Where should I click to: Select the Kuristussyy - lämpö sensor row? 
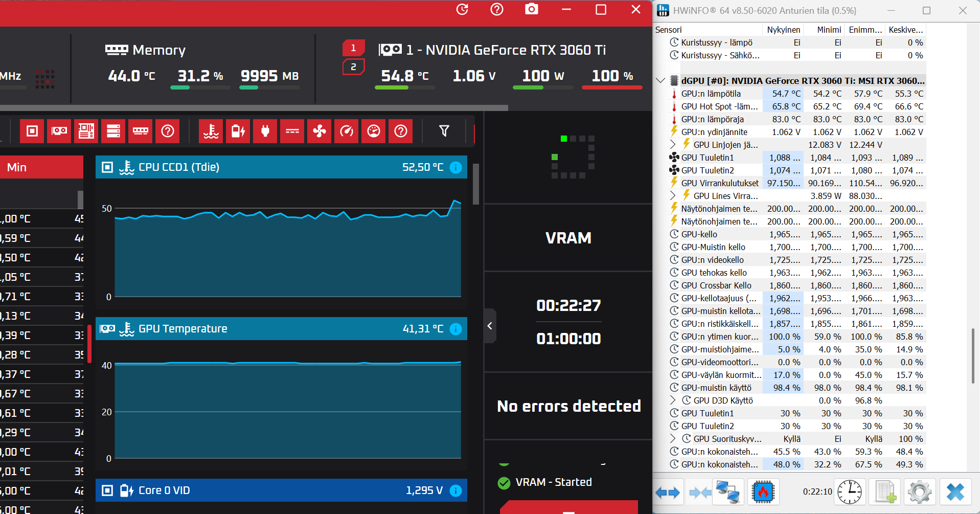pos(797,42)
